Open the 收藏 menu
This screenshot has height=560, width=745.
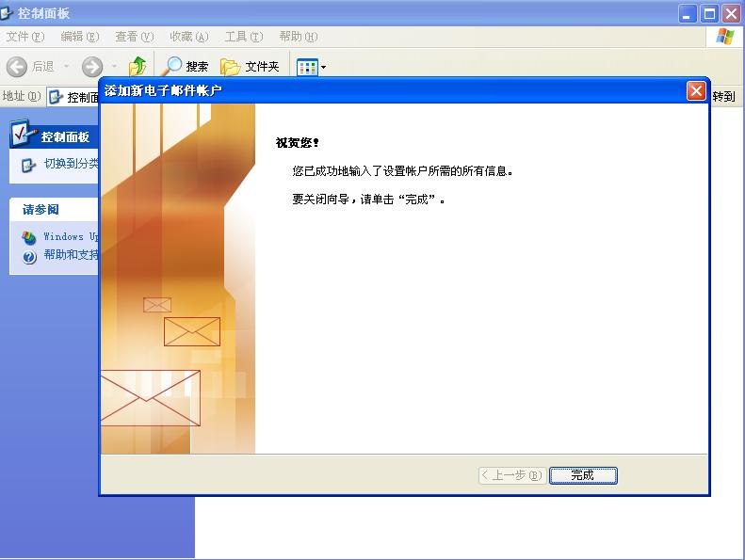click(x=188, y=37)
